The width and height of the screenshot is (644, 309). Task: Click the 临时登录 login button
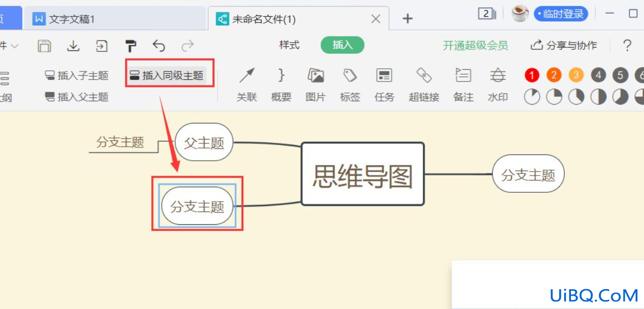pyautogui.click(x=561, y=14)
